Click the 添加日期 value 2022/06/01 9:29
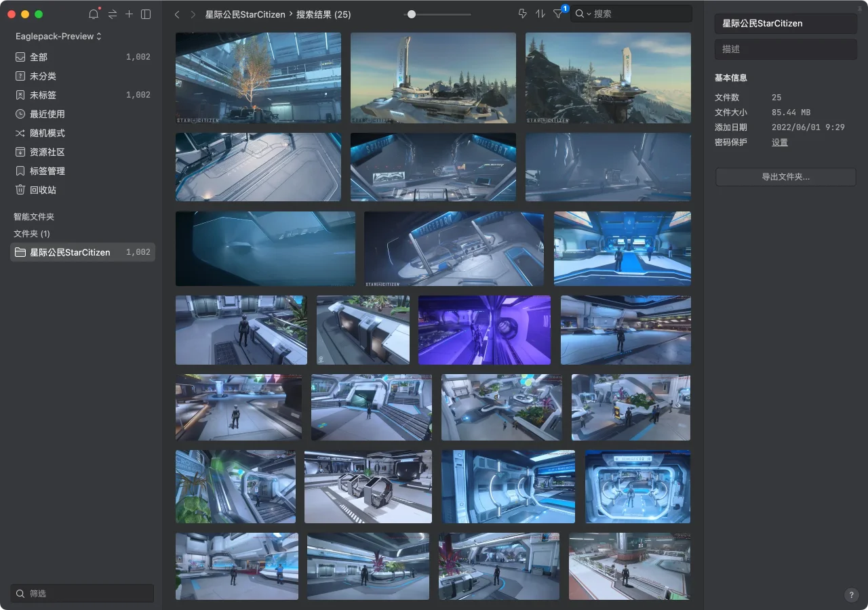Screen dimensions: 868x610 tap(808, 127)
